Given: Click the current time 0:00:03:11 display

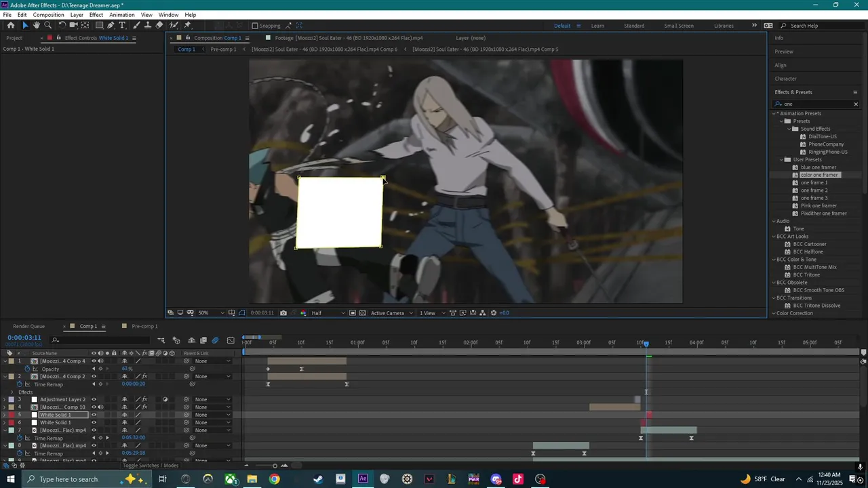Looking at the screenshot, I should 24,338.
